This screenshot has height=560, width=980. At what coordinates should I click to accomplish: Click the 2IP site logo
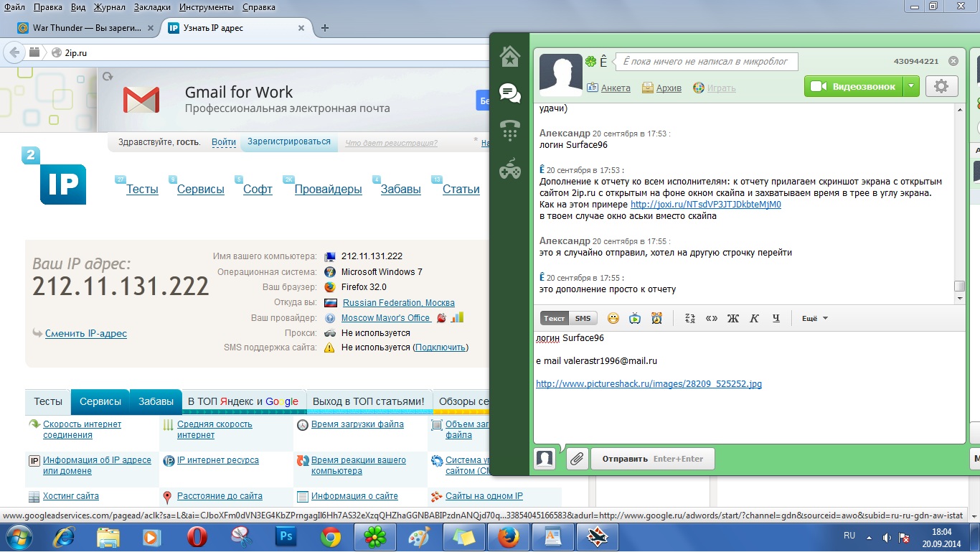click(55, 176)
